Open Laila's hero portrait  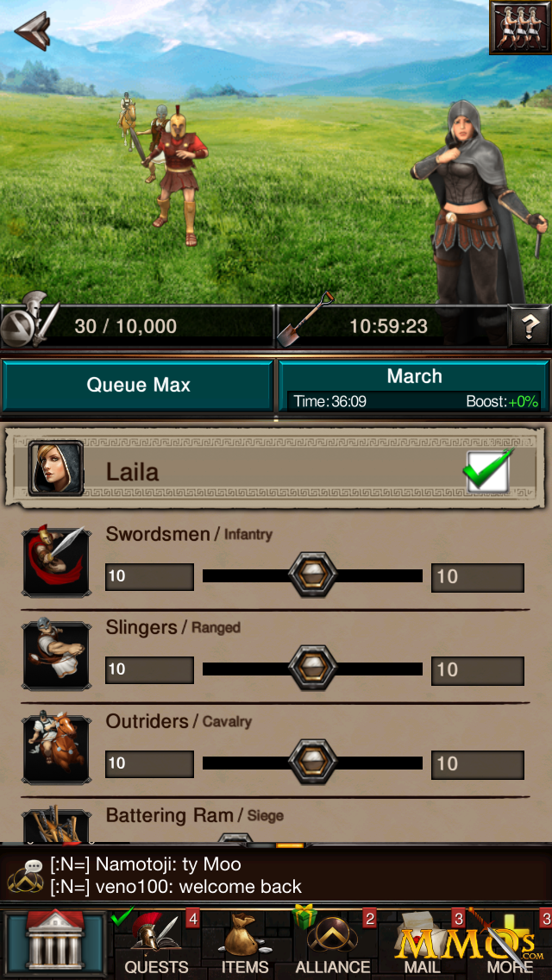click(56, 468)
